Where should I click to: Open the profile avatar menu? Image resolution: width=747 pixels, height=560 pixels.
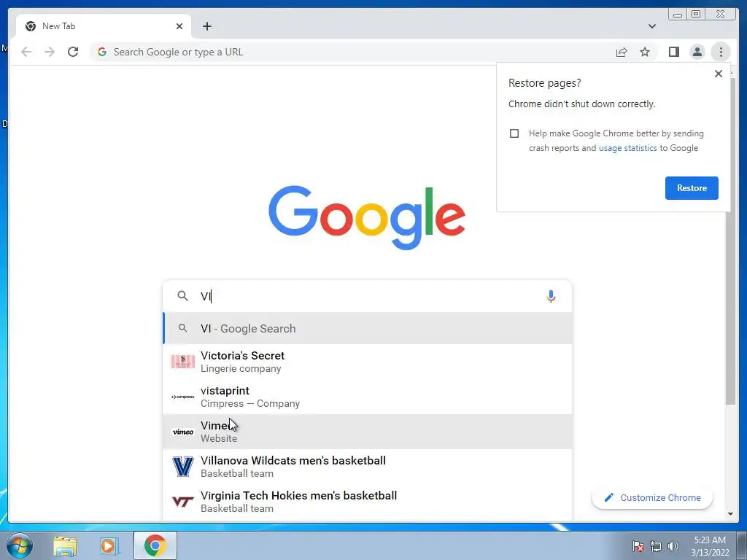click(x=697, y=52)
